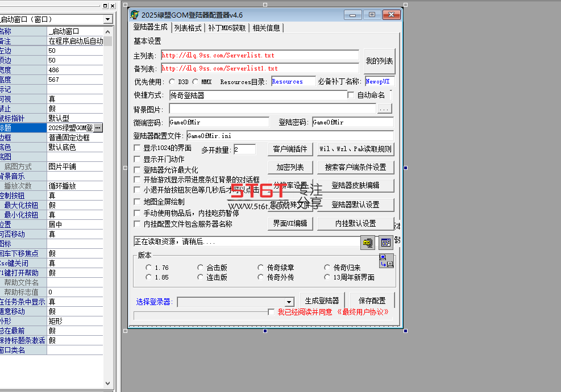Click the calendar-style icon button beside the status field
Image resolution: width=561 pixels, height=392 pixels.
(x=386, y=242)
